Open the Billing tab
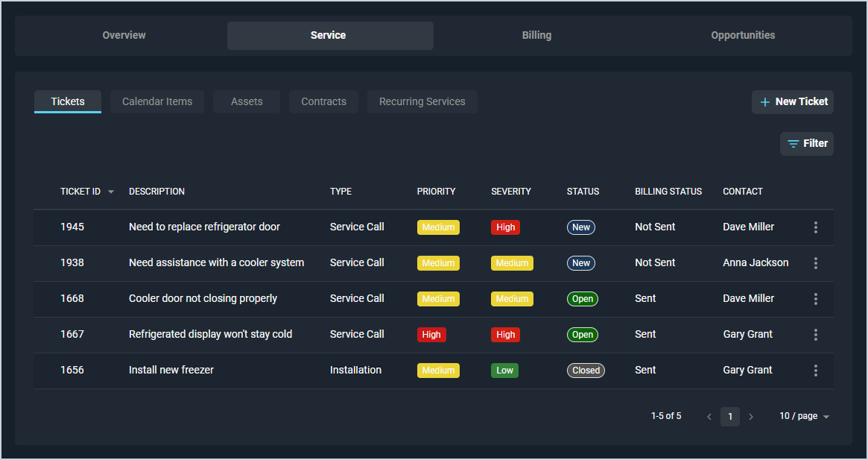 536,36
